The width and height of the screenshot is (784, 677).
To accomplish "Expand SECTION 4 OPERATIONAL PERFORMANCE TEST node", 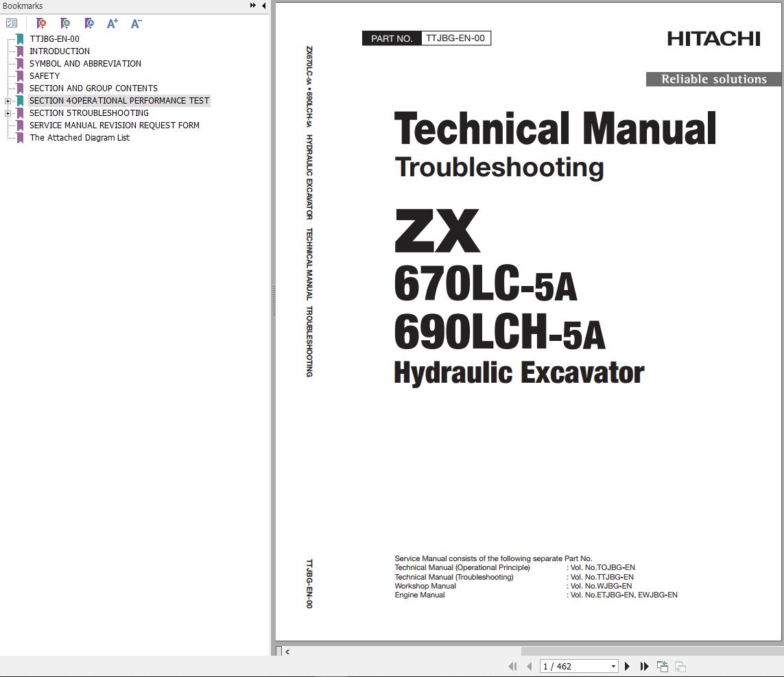I will coord(8,101).
